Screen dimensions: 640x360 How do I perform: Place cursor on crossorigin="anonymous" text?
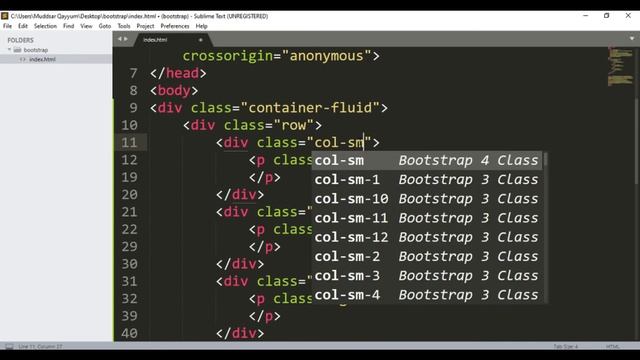coord(281,56)
